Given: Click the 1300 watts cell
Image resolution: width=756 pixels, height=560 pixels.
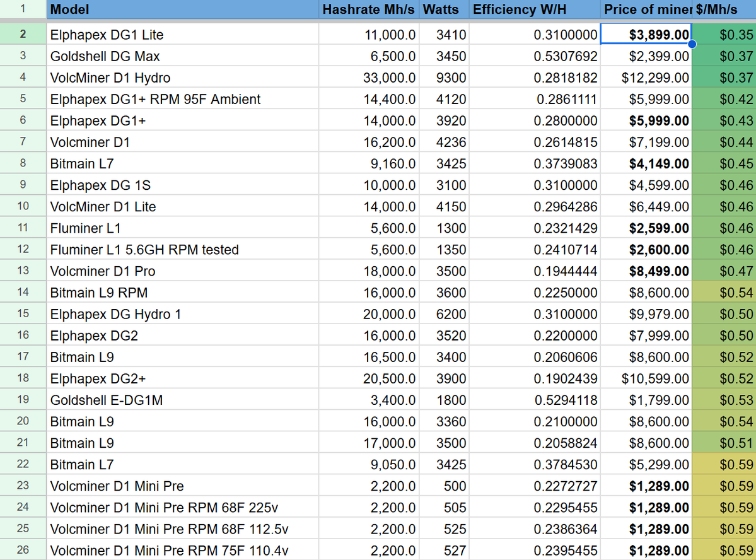Looking at the screenshot, I should pos(444,228).
